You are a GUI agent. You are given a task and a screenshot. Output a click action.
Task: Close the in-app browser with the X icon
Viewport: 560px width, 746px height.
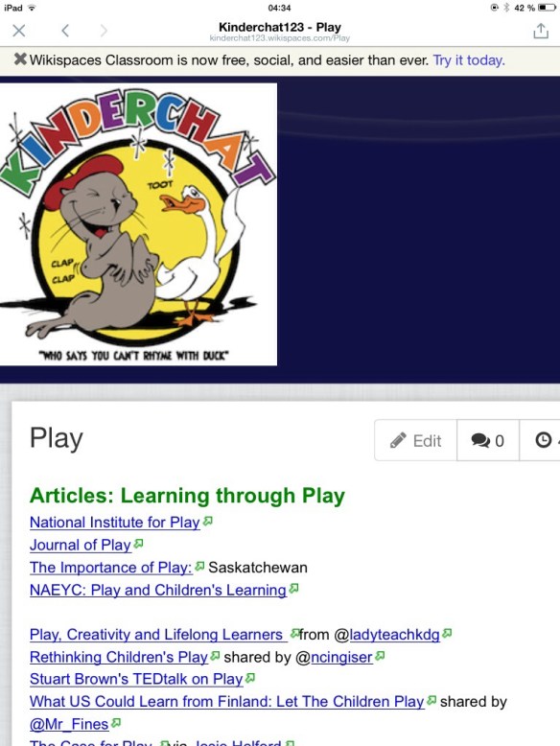click(19, 31)
